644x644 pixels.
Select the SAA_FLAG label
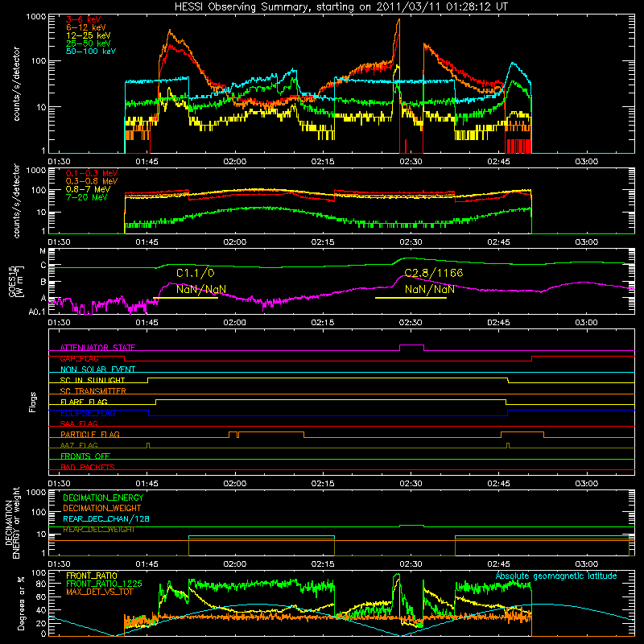point(79,423)
